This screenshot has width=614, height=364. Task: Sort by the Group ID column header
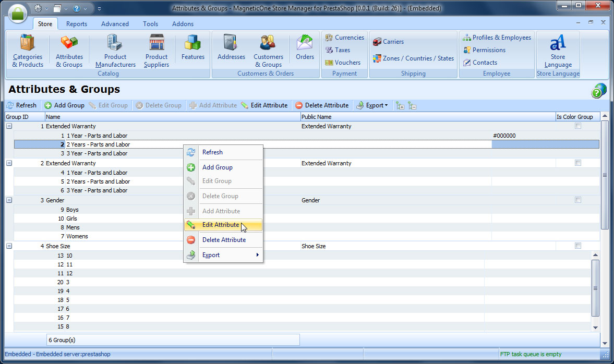click(25, 117)
